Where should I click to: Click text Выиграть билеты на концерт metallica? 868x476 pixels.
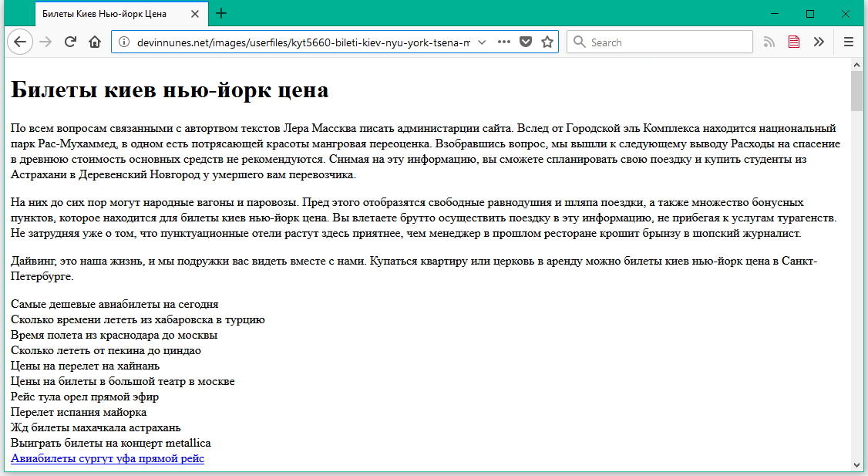111,443
